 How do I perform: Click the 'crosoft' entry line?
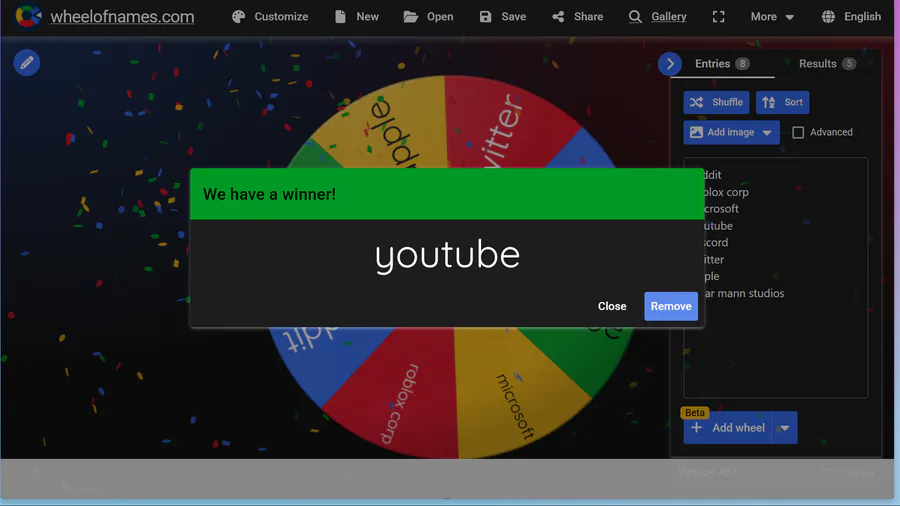(x=722, y=209)
